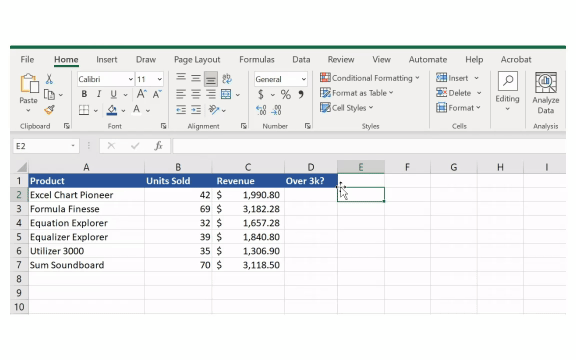Switch to the Automate tab
Viewport: 576px width, 360px height.
click(x=428, y=60)
